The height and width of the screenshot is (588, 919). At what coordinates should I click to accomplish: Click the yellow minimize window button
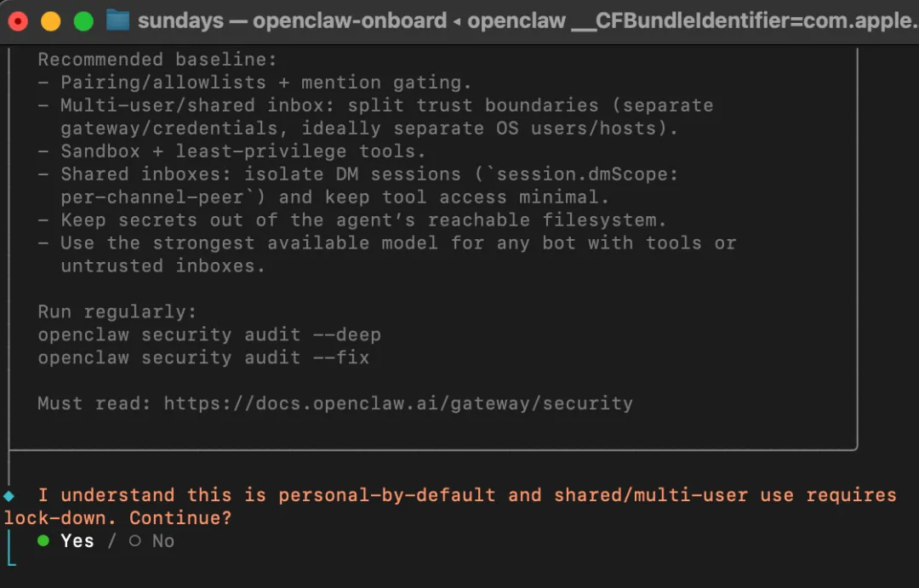[50, 21]
